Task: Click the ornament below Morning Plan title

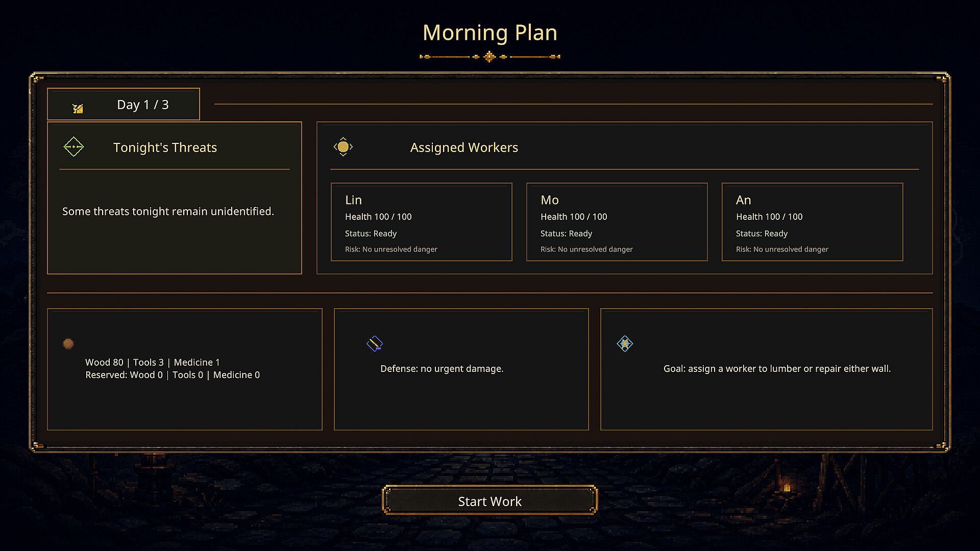Action: tap(490, 57)
